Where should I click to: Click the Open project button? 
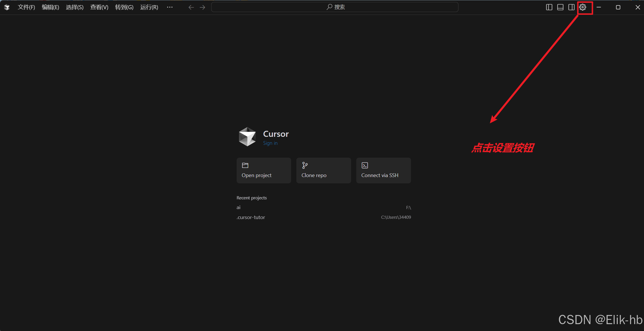264,170
